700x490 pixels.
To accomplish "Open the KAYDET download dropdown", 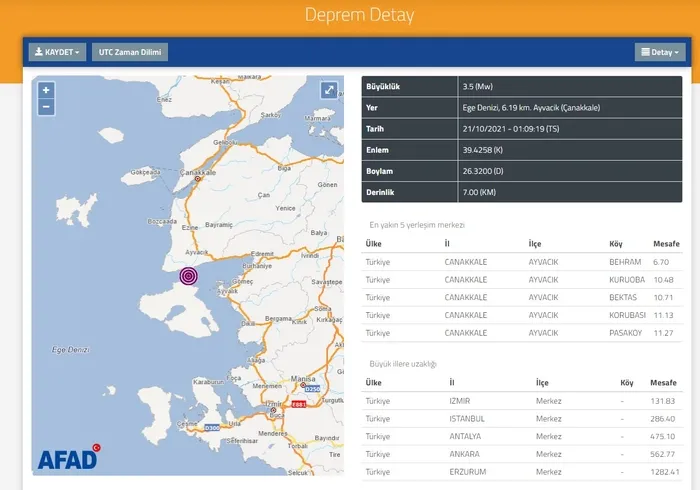I will coord(56,52).
